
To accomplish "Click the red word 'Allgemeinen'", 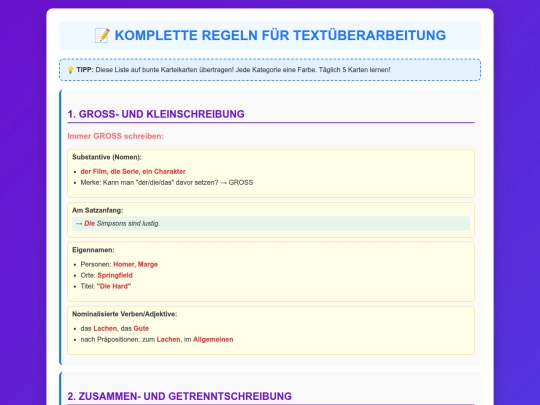I will [213, 340].
